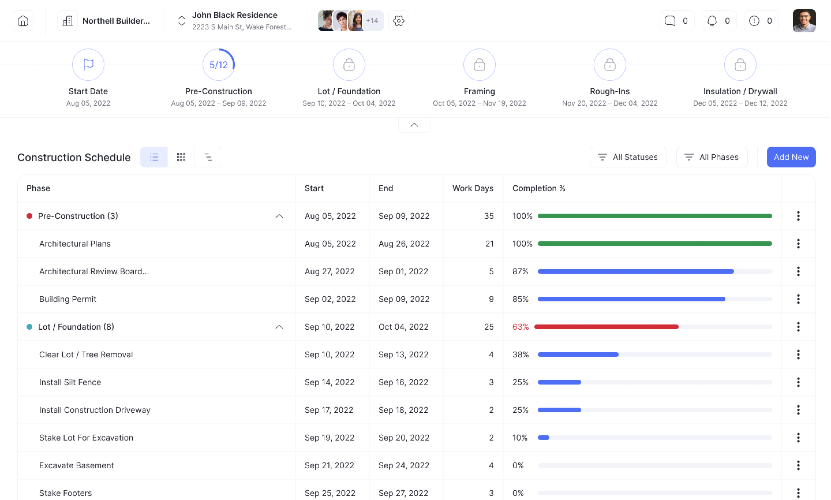Image resolution: width=831 pixels, height=500 pixels.
Task: Open the Northell Builders company icon
Action: (67, 21)
